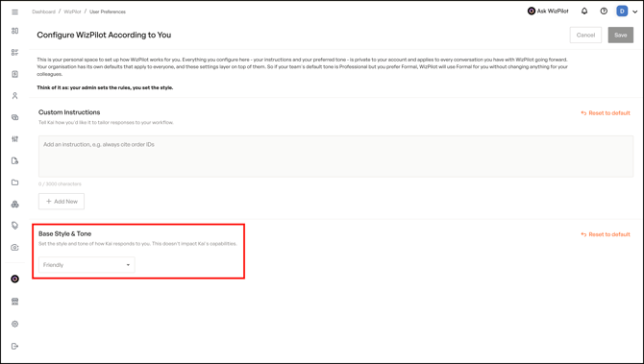Image resolution: width=644 pixels, height=364 pixels.
Task: Click the User Preferences breadcrumb
Action: point(108,12)
